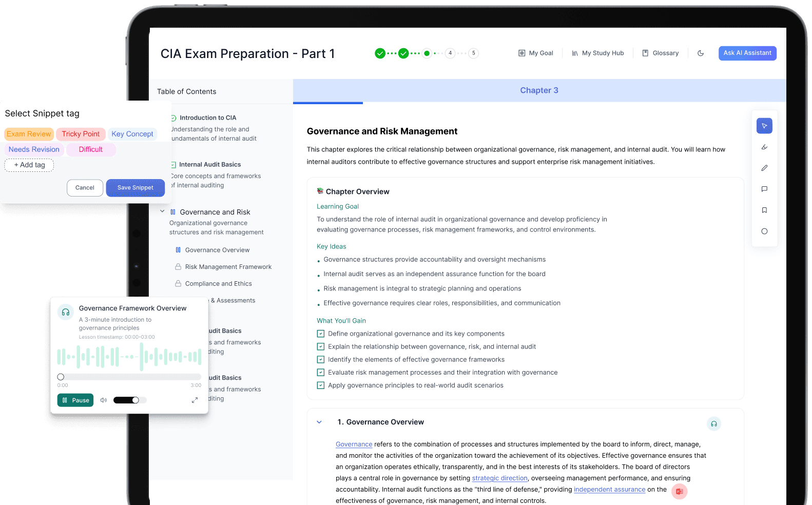Select the Tricky Point tag
Screen dimensions: 812x505
pyautogui.click(x=81, y=134)
